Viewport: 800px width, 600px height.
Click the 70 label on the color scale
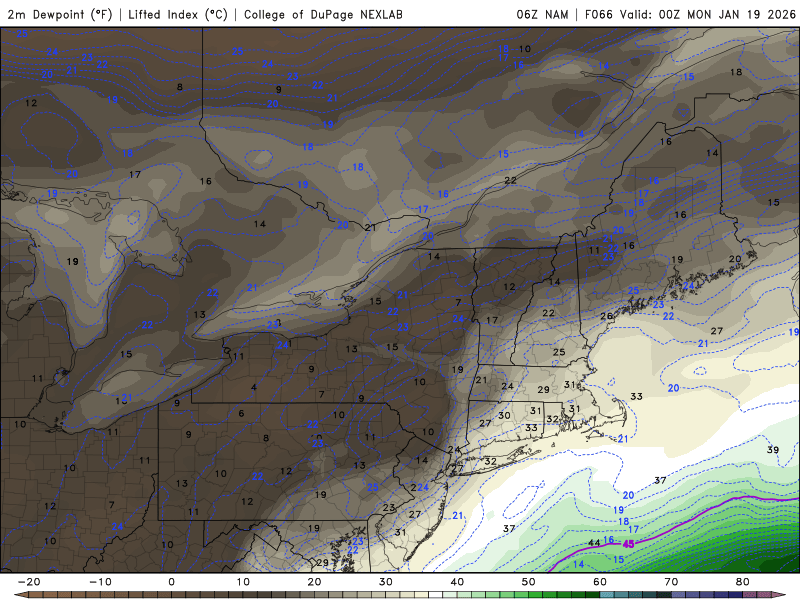[671, 582]
